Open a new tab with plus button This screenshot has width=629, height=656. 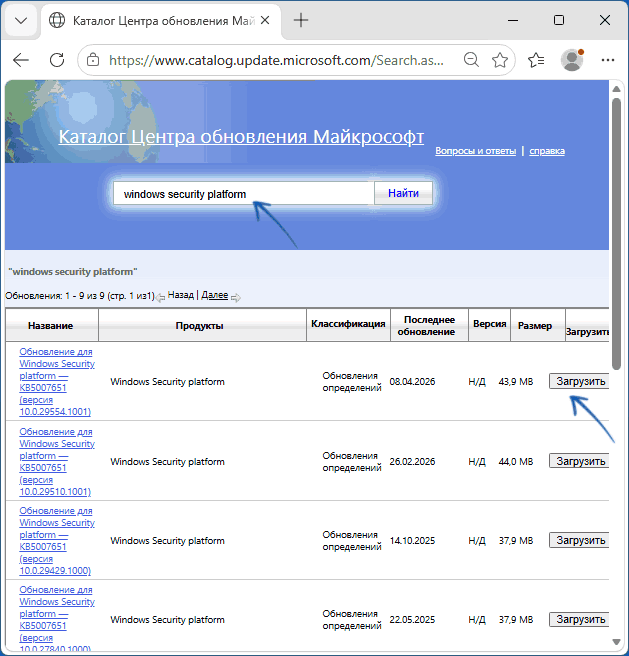pyautogui.click(x=301, y=20)
